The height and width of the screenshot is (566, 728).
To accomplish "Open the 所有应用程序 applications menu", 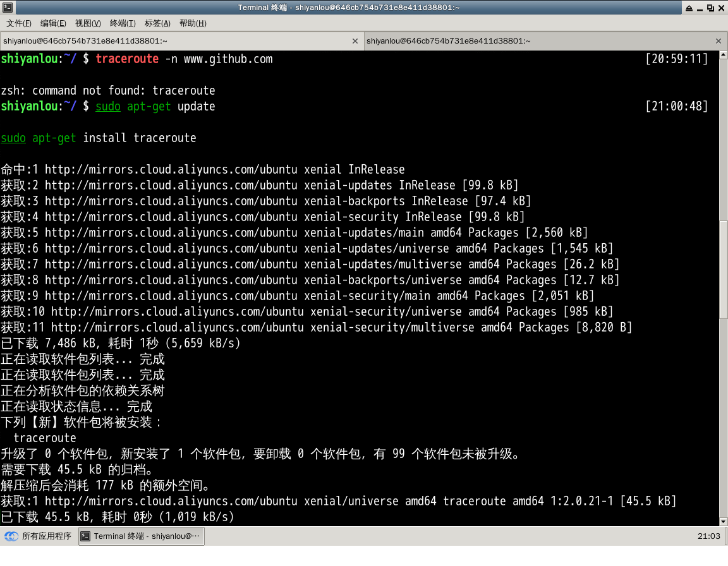I will coord(39,536).
